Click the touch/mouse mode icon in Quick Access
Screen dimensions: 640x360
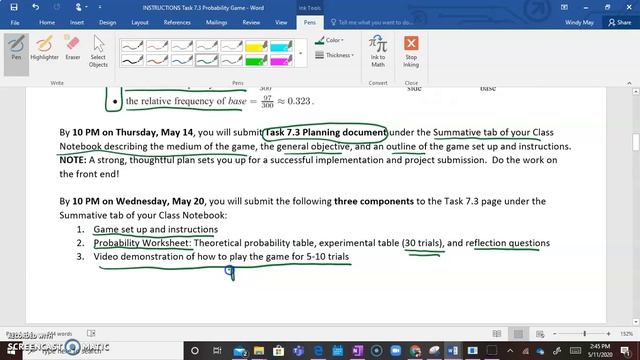click(x=78, y=7)
